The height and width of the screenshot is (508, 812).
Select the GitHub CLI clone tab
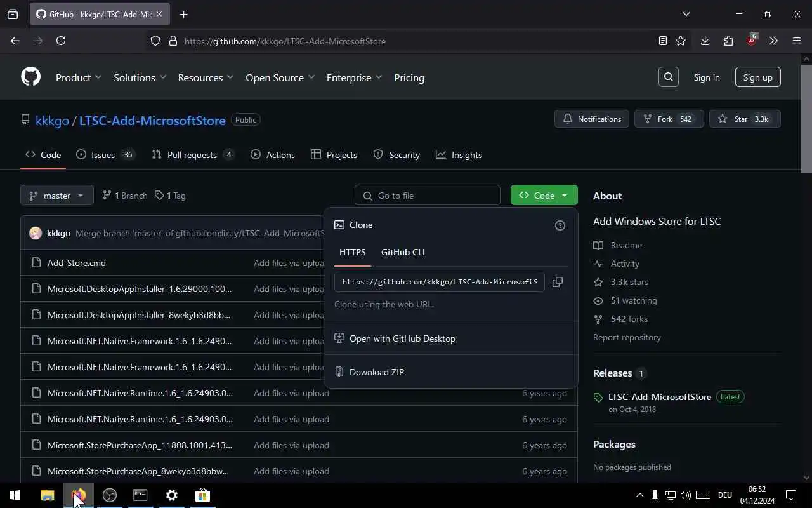(x=403, y=252)
